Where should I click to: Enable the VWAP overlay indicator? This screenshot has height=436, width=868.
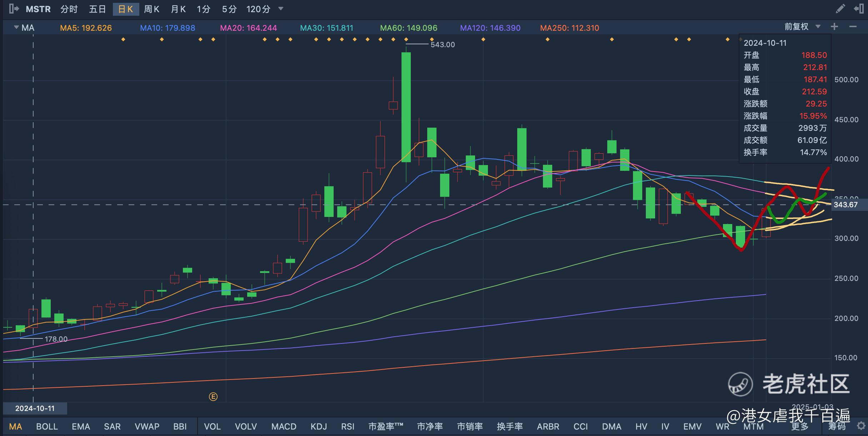point(147,426)
